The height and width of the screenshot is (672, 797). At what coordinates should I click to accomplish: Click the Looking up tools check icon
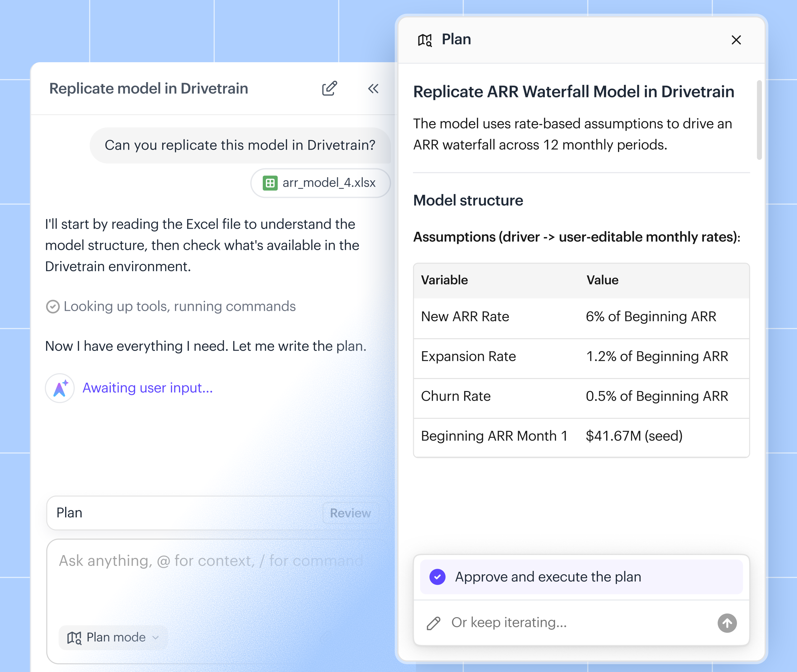53,306
